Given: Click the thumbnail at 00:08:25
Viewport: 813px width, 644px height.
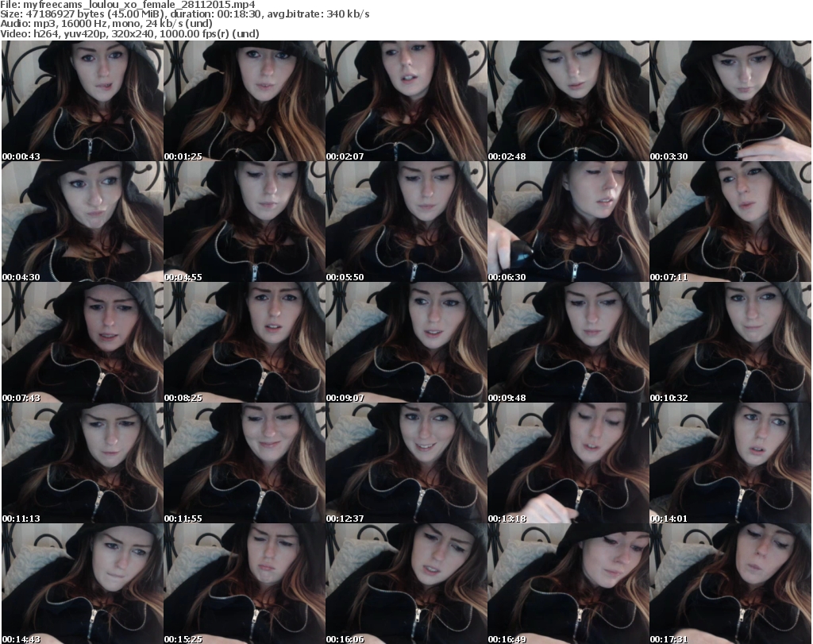Looking at the screenshot, I should (245, 342).
